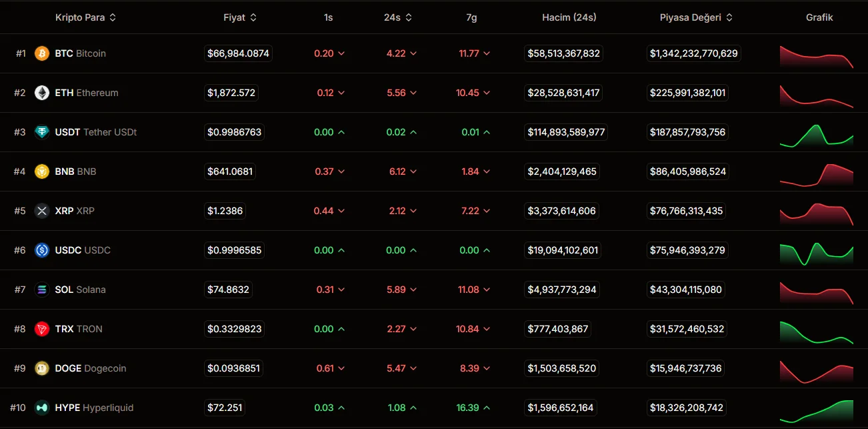Click Dogecoin market cap $15,946,737,736
868x429 pixels.
686,368
